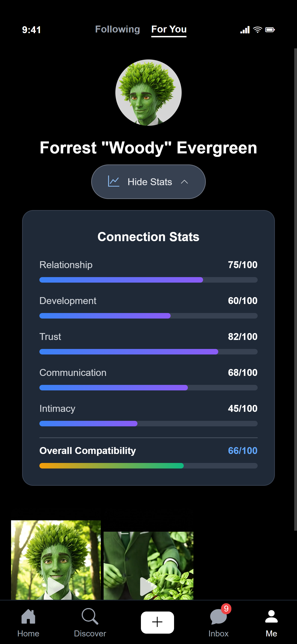The width and height of the screenshot is (297, 644).
Task: Open Forrest's circular profile avatar
Action: [x=148, y=93]
